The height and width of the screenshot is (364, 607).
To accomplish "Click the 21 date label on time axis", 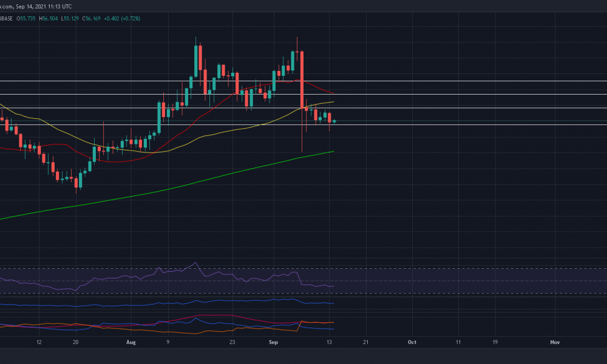I will point(366,342).
